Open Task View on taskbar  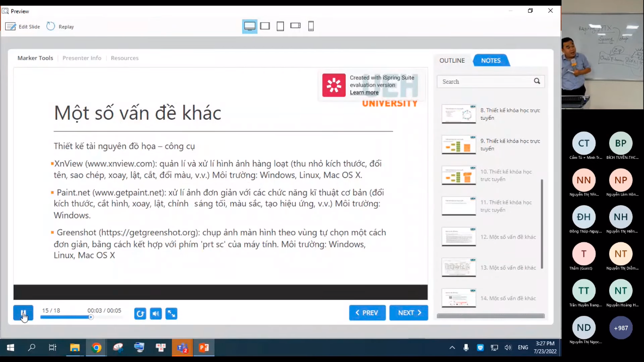tap(53, 348)
